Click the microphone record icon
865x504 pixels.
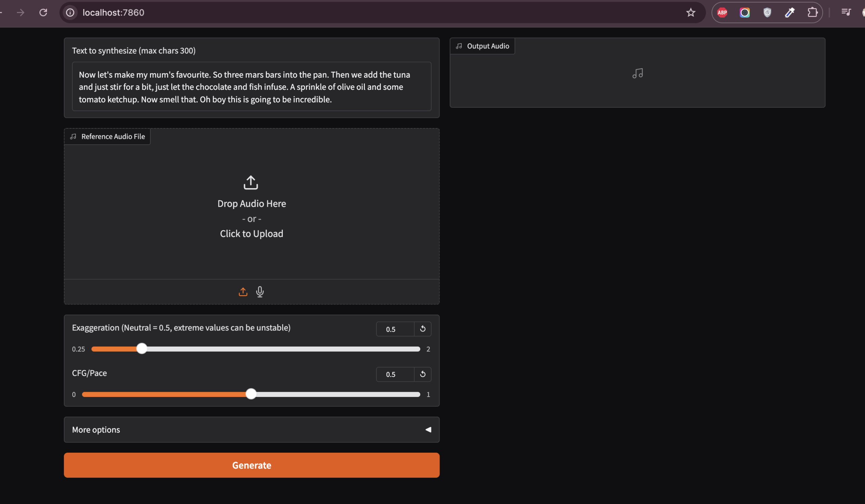point(260,292)
